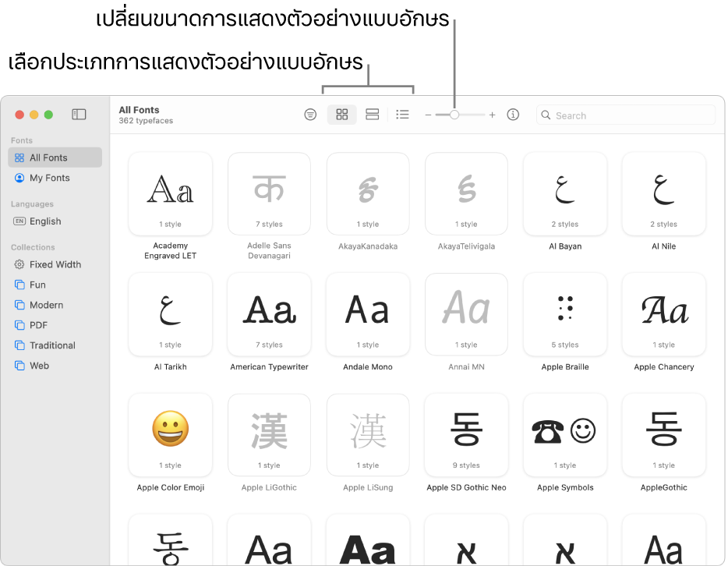This screenshot has height=566, width=728.
Task: Switch to grid preview view
Action: pyautogui.click(x=341, y=115)
